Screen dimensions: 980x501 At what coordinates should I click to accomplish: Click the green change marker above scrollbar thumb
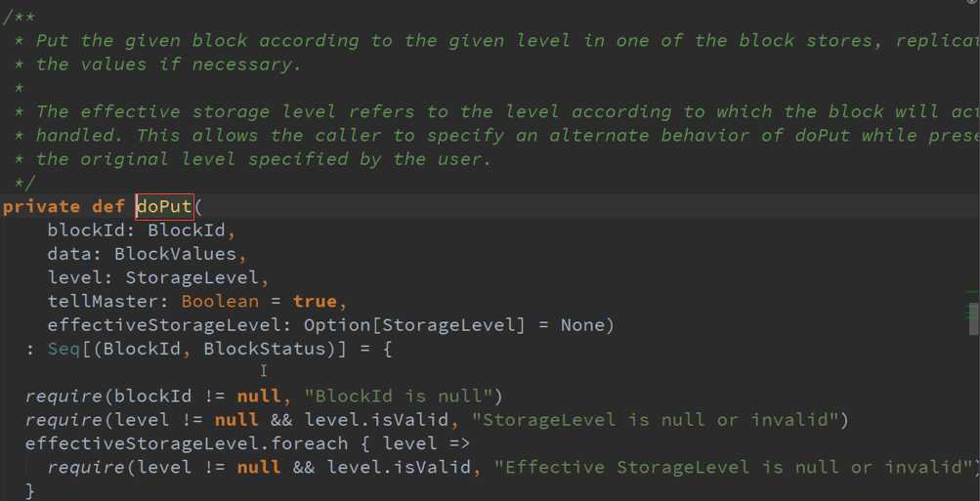pos(973,292)
